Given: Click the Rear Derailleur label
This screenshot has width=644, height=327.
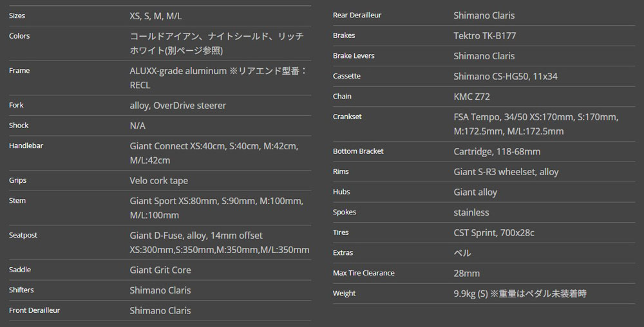Looking at the screenshot, I should (359, 15).
